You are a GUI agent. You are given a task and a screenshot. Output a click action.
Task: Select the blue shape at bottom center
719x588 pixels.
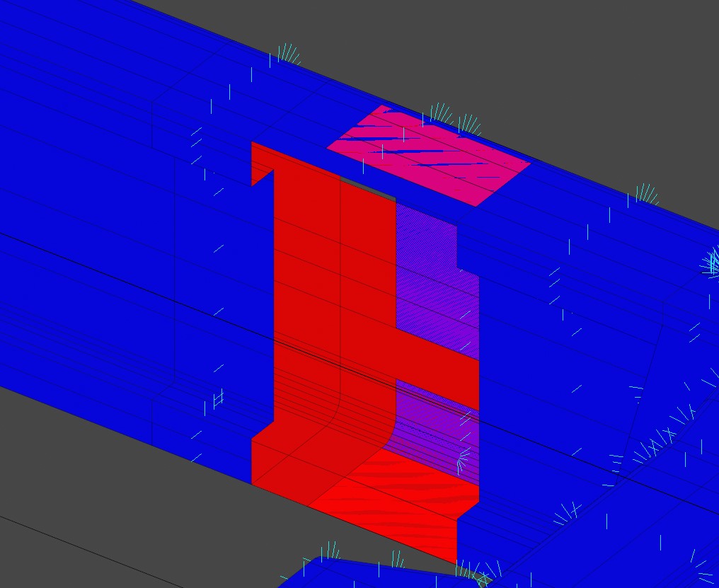(x=368, y=573)
